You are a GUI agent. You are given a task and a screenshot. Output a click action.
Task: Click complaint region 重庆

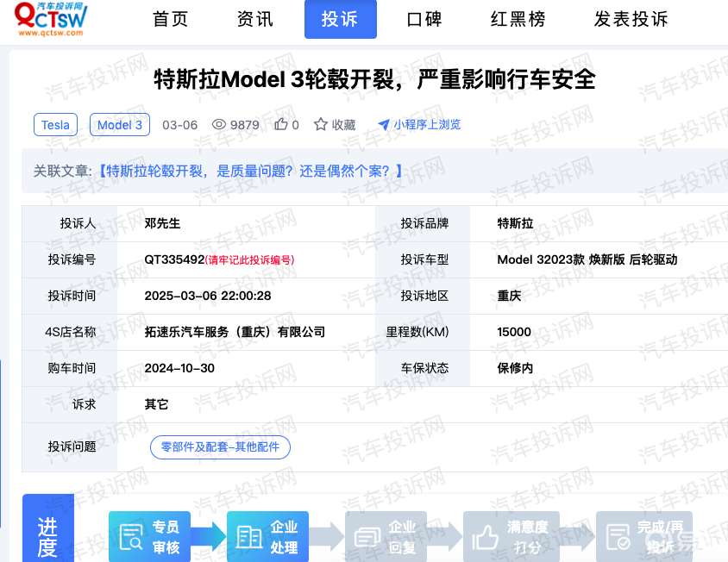(x=509, y=296)
